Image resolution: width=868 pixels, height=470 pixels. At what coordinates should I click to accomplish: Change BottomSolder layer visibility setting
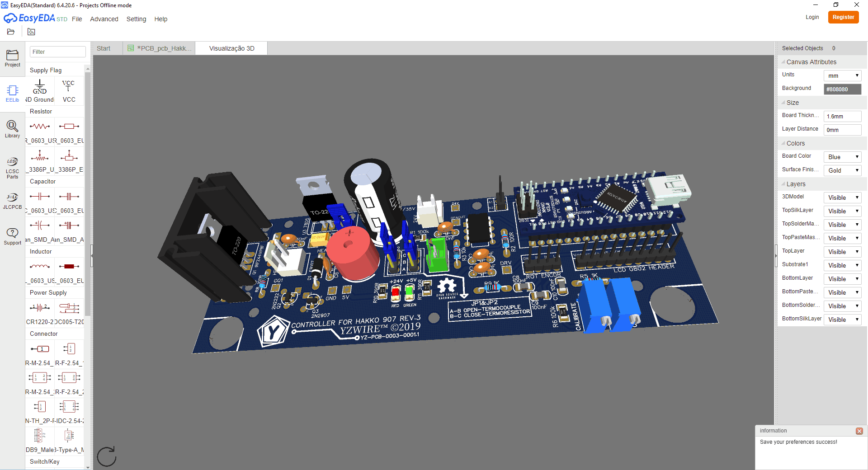pyautogui.click(x=842, y=306)
